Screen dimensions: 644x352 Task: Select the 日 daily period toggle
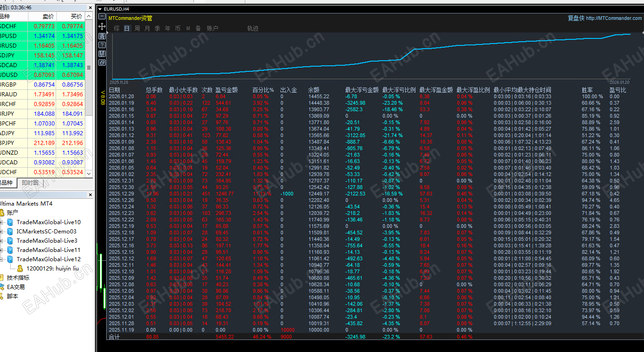point(127,28)
